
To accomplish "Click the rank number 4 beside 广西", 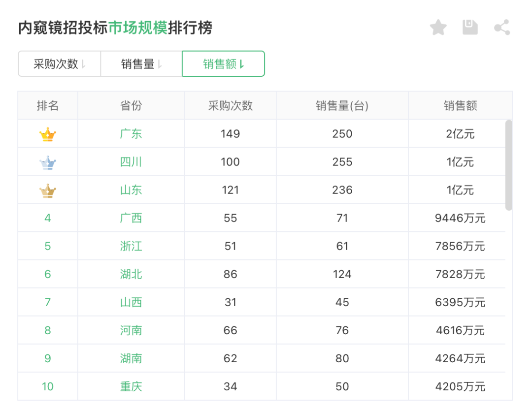I will pyautogui.click(x=47, y=218).
